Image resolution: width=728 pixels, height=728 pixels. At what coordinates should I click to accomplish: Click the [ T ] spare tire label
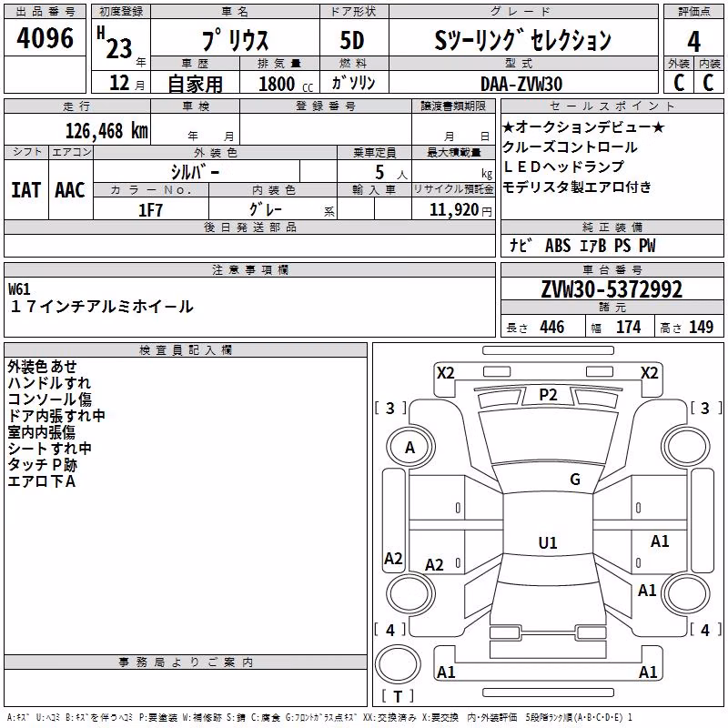click(x=398, y=696)
